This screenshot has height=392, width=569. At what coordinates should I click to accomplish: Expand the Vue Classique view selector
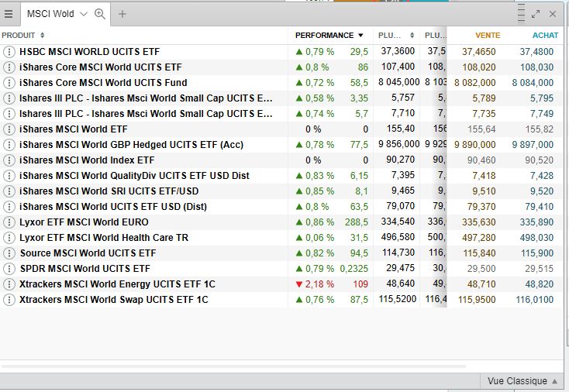click(522, 381)
